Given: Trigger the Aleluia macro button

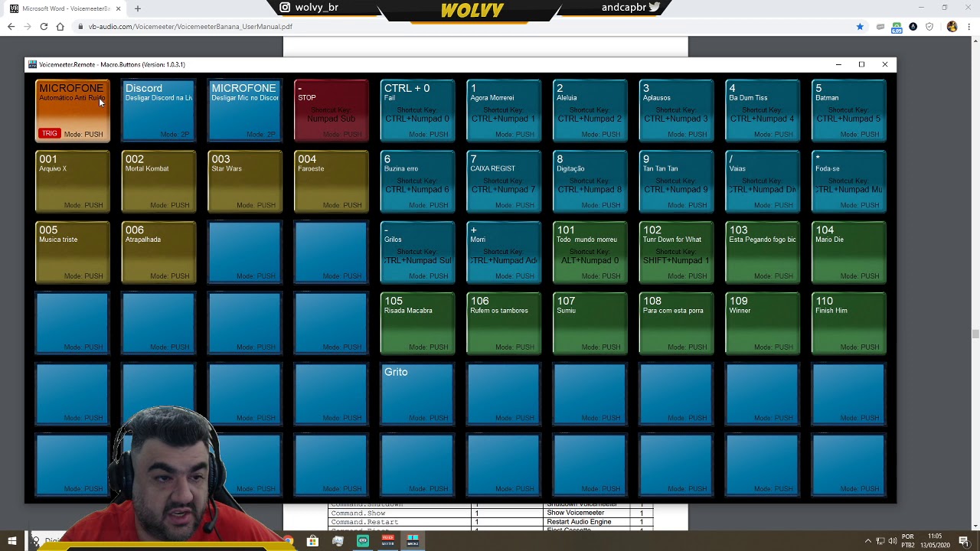Looking at the screenshot, I should pyautogui.click(x=590, y=110).
